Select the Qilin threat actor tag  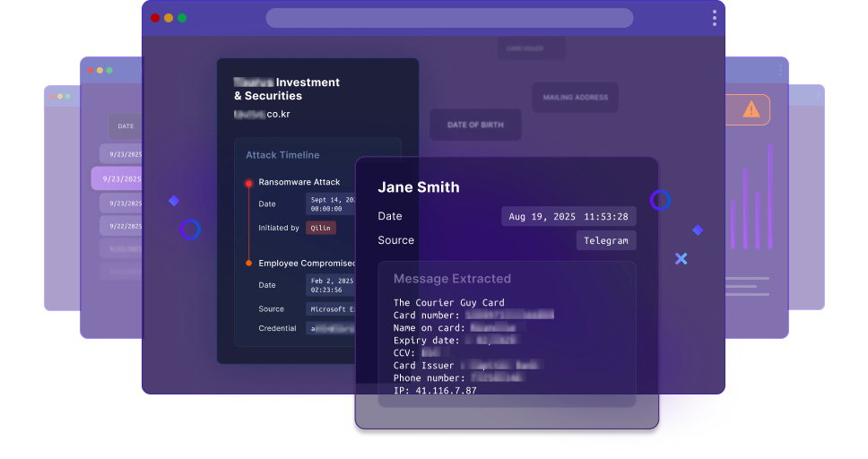pyautogui.click(x=320, y=228)
